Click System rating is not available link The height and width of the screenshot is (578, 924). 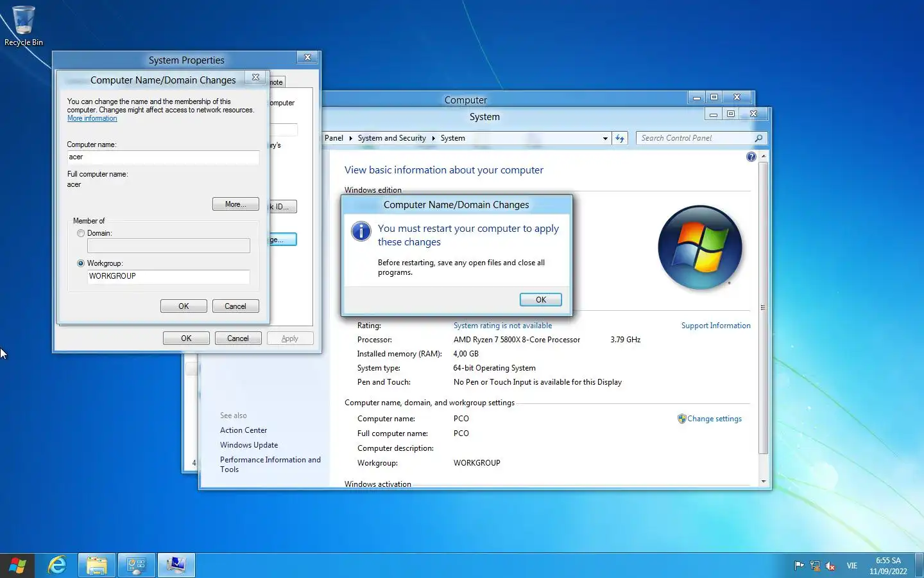tap(502, 326)
